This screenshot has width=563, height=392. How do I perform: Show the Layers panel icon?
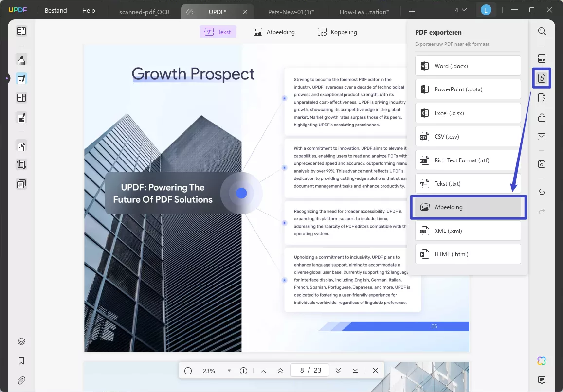(21, 341)
